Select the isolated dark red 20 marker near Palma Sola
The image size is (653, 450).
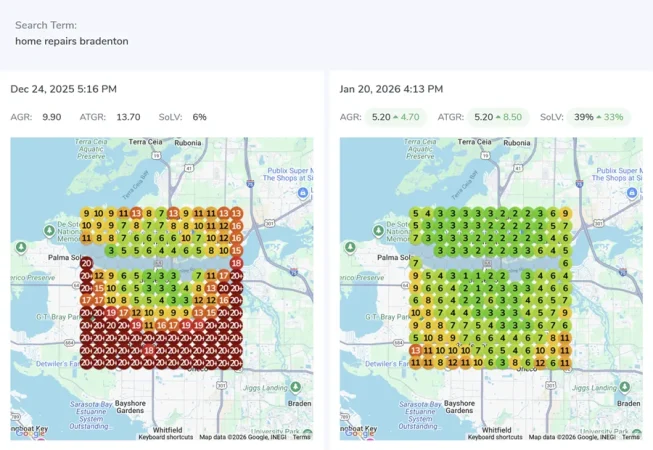point(86,263)
